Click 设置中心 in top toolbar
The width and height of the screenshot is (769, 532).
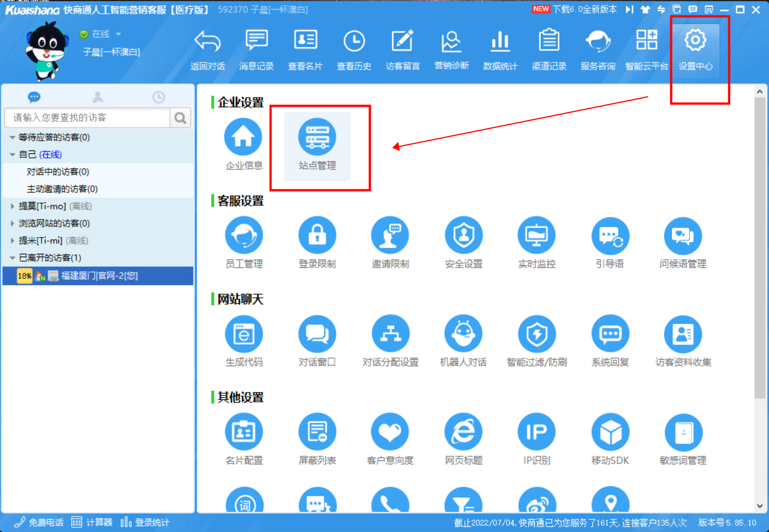695,49
